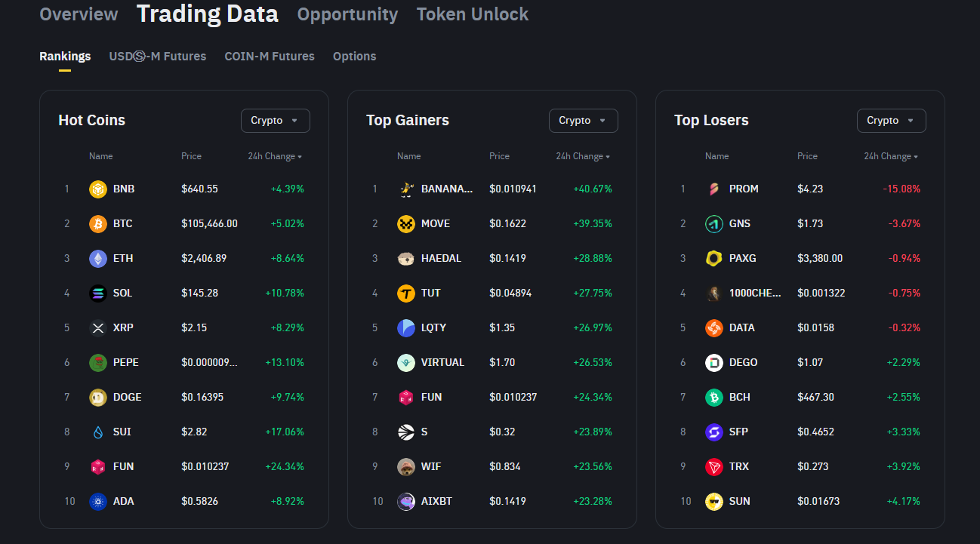This screenshot has height=544, width=980.
Task: Open the Token Unlock section
Action: 473,14
